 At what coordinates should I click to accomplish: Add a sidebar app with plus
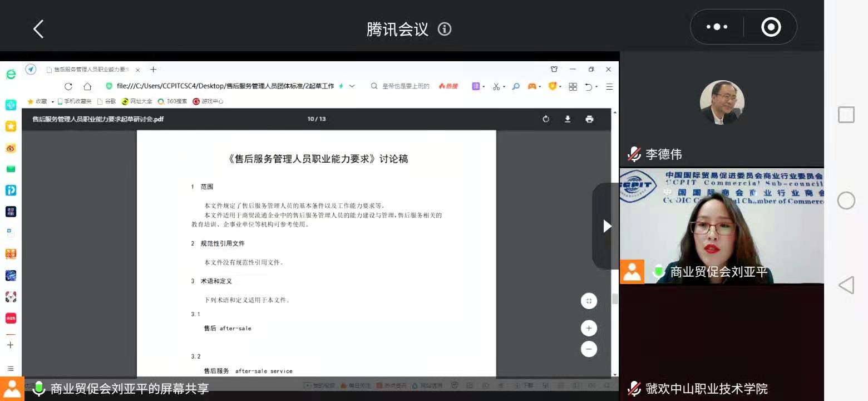10,345
